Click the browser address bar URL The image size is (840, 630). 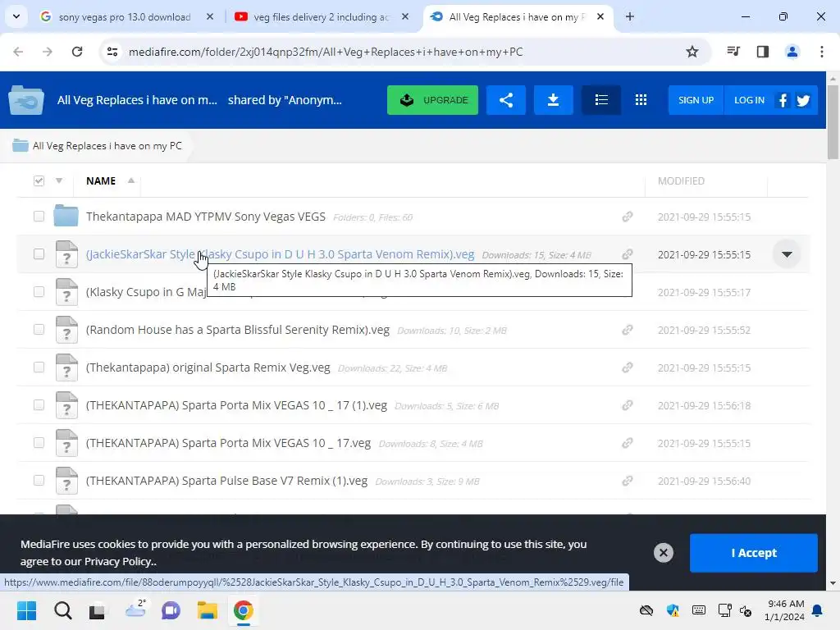(x=325, y=52)
